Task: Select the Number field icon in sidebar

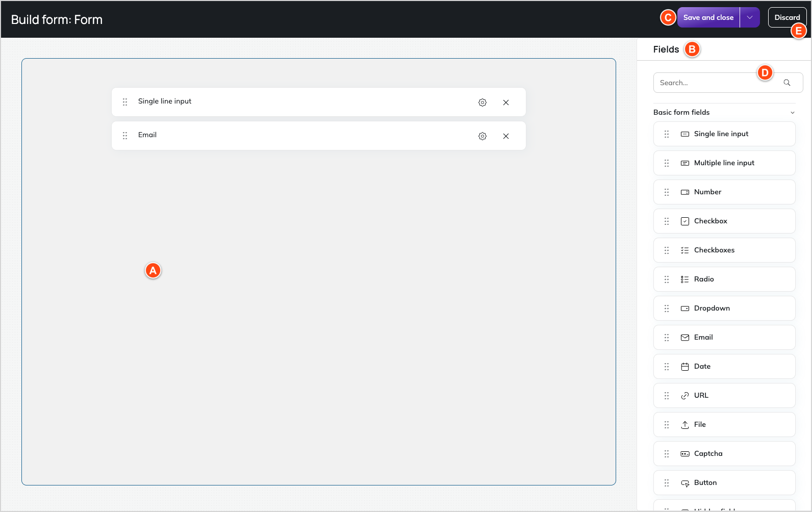Action: click(685, 192)
